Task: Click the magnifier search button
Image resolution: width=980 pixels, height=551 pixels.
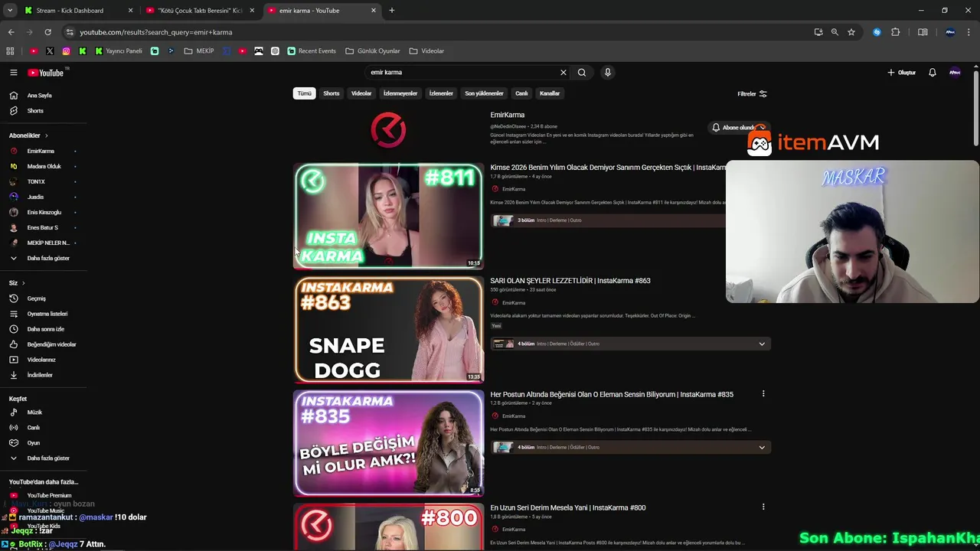Action: 582,73
